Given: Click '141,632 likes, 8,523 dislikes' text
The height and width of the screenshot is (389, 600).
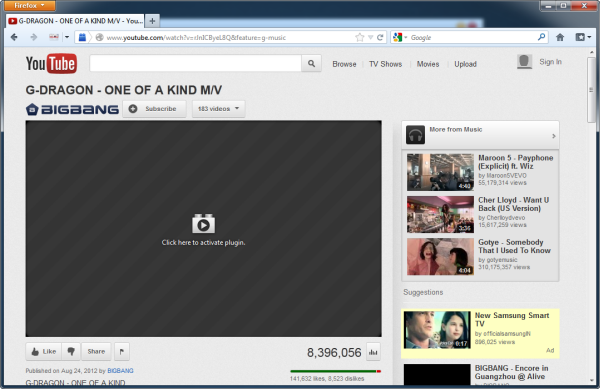Looking at the screenshot, I should point(327,379).
